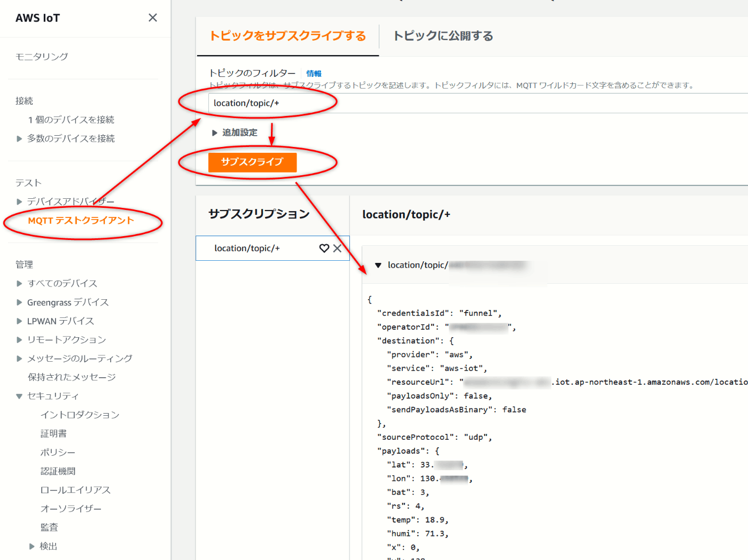Open 認証機関 page
The image size is (748, 560).
pos(58,471)
